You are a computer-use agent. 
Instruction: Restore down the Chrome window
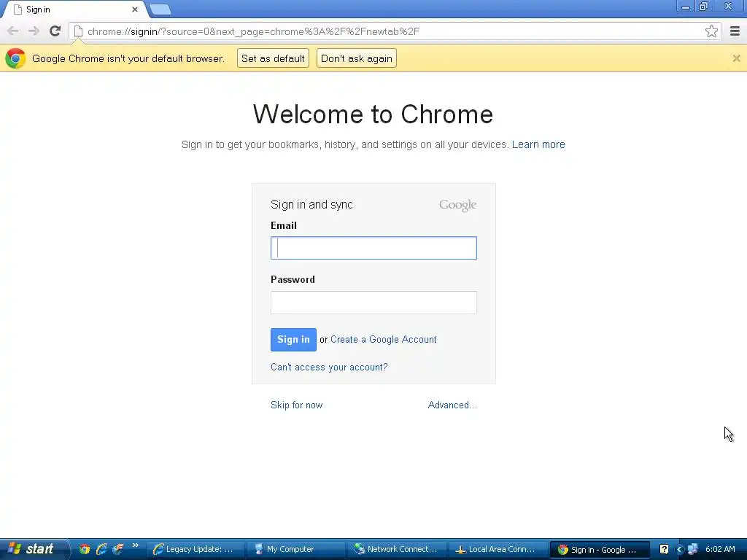[x=703, y=7]
